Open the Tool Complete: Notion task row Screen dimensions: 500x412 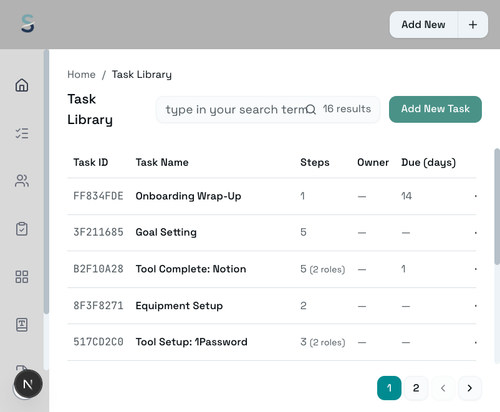pos(272,269)
